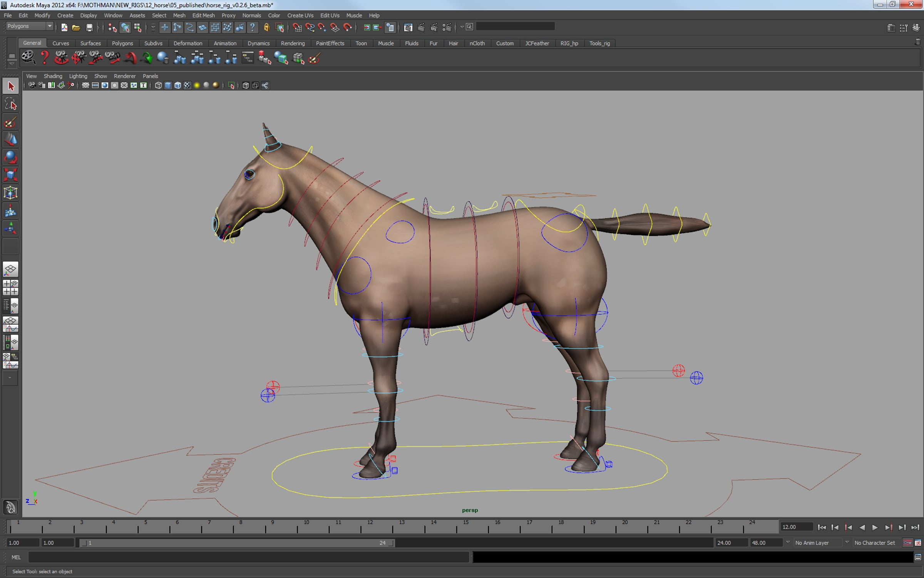Open the shelf options arrow below the tab selector
924x578 pixels.
(x=12, y=64)
